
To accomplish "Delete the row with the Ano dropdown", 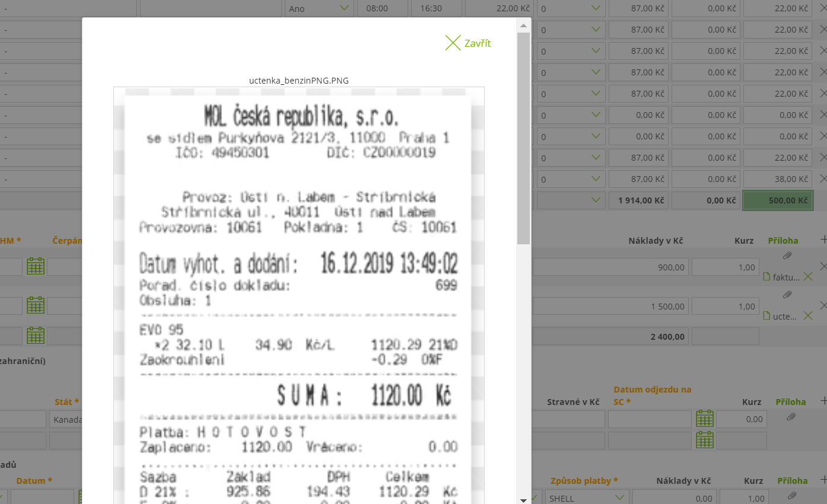I will 823,8.
